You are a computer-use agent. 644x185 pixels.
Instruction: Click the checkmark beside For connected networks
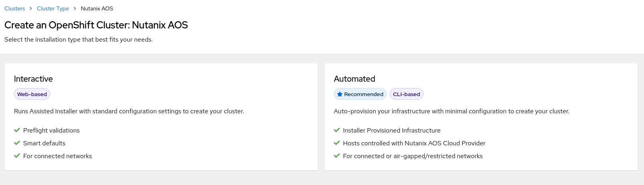(x=17, y=156)
